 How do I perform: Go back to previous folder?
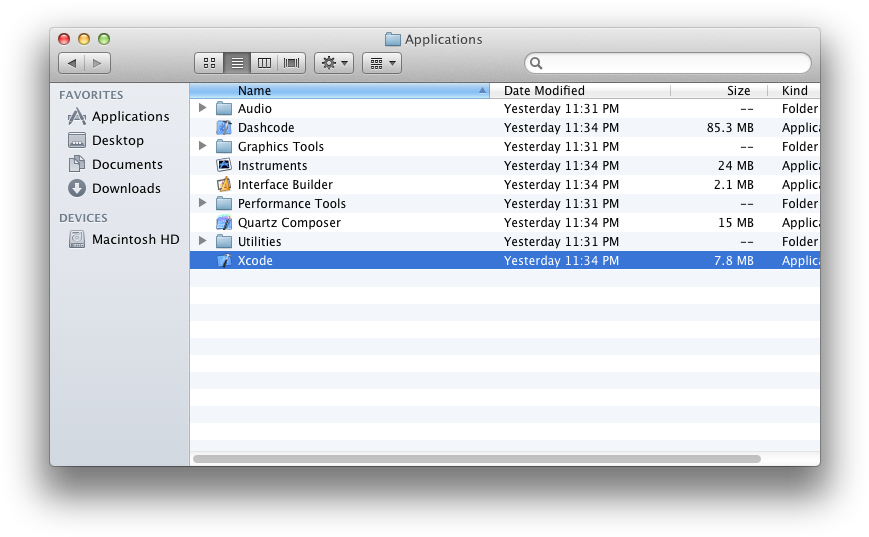point(71,63)
